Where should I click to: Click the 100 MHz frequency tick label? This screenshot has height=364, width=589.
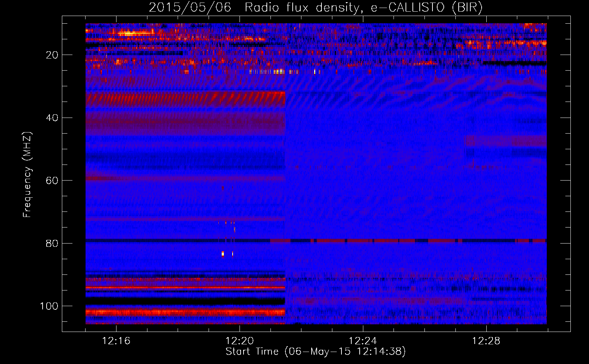tap(49, 306)
